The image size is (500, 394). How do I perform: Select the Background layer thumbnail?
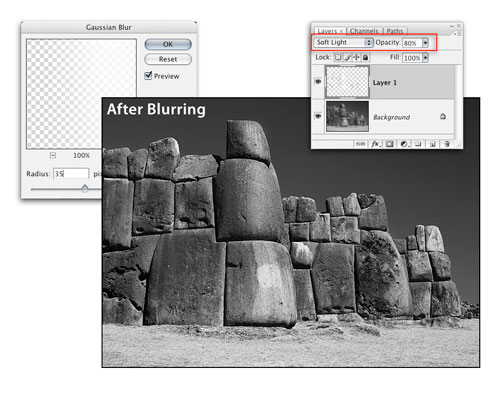click(x=347, y=116)
